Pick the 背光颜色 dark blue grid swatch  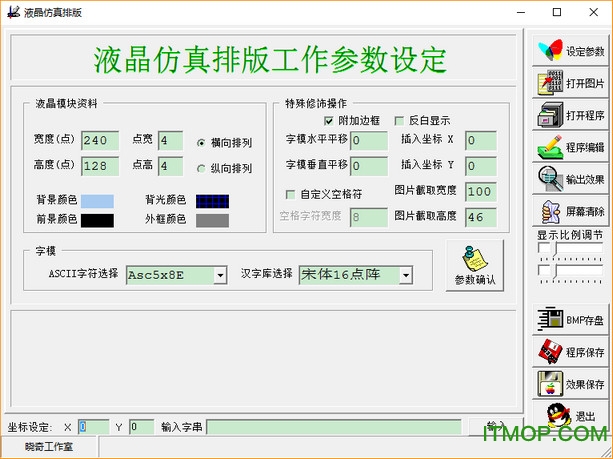[x=212, y=201]
